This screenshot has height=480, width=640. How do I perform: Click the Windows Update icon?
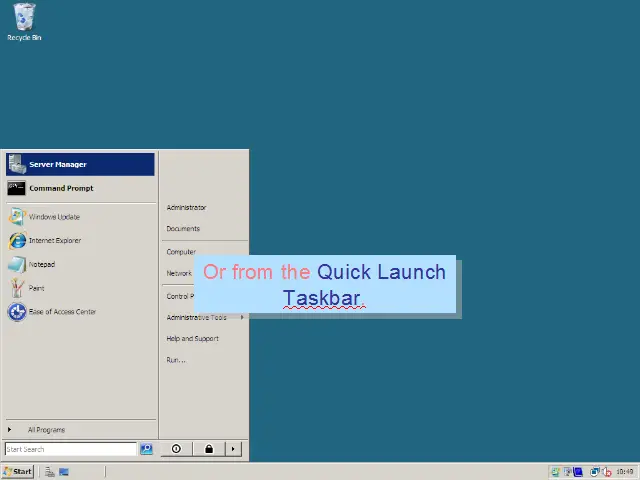pyautogui.click(x=17, y=217)
